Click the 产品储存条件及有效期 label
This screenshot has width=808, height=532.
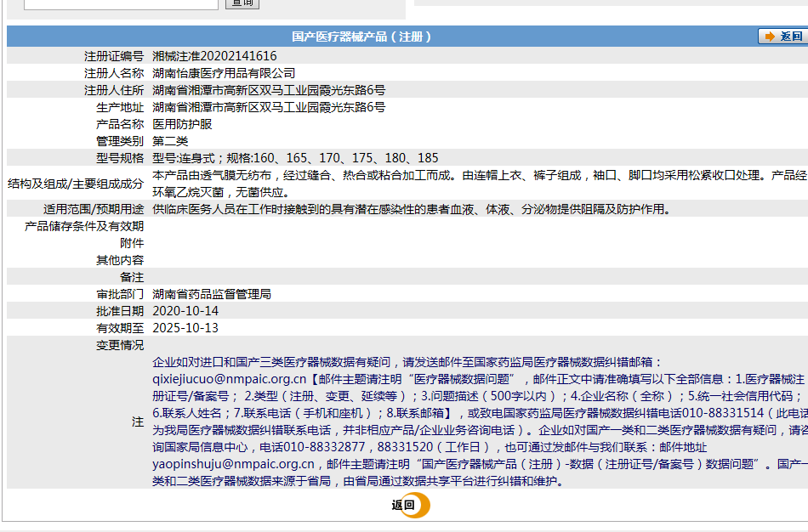84,226
